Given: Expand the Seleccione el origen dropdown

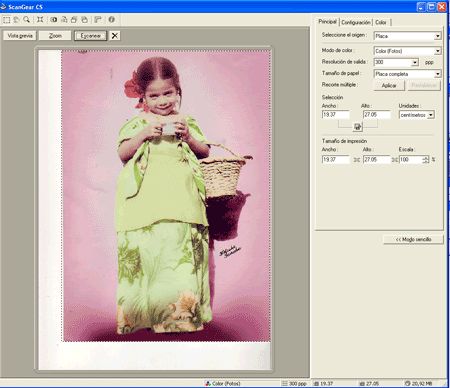Looking at the screenshot, I should click(437, 36).
